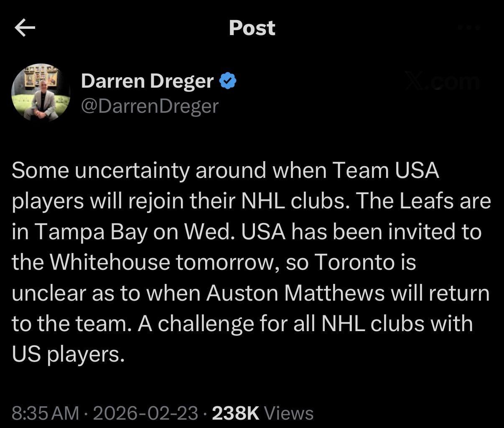The height and width of the screenshot is (428, 504).
Task: Click the Darren Dreger display name
Action: point(147,80)
